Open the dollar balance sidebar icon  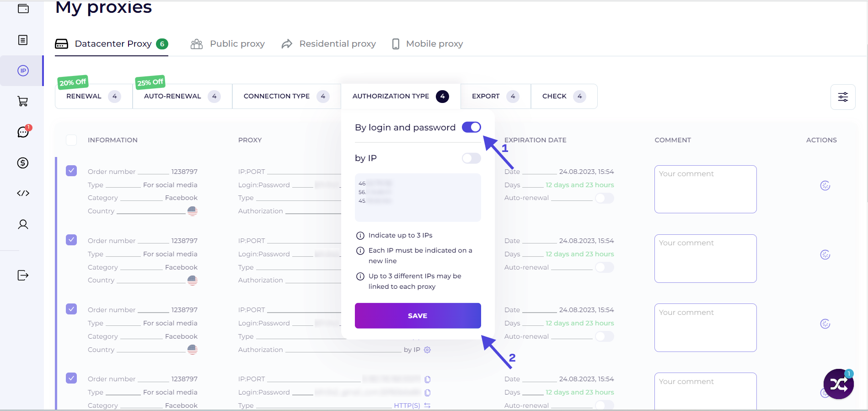[23, 163]
